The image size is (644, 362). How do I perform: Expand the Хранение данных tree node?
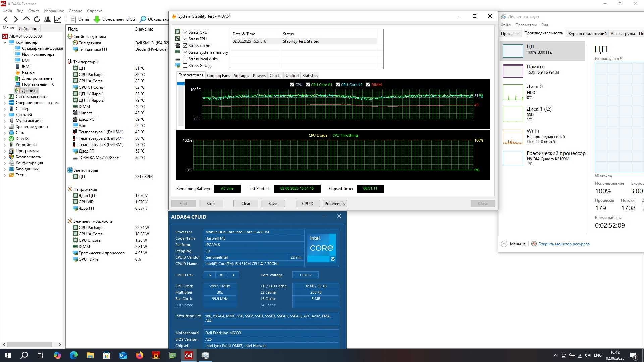click(x=5, y=127)
